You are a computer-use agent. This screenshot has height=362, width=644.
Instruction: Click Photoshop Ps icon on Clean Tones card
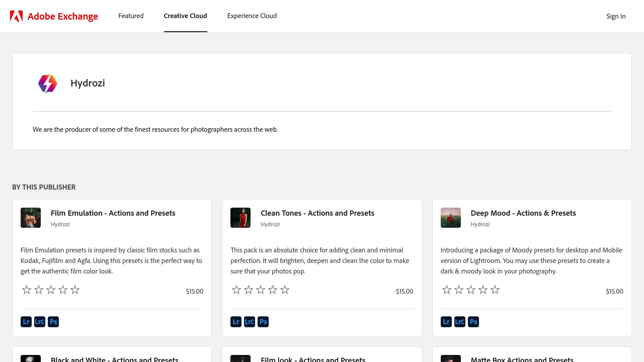(x=263, y=322)
